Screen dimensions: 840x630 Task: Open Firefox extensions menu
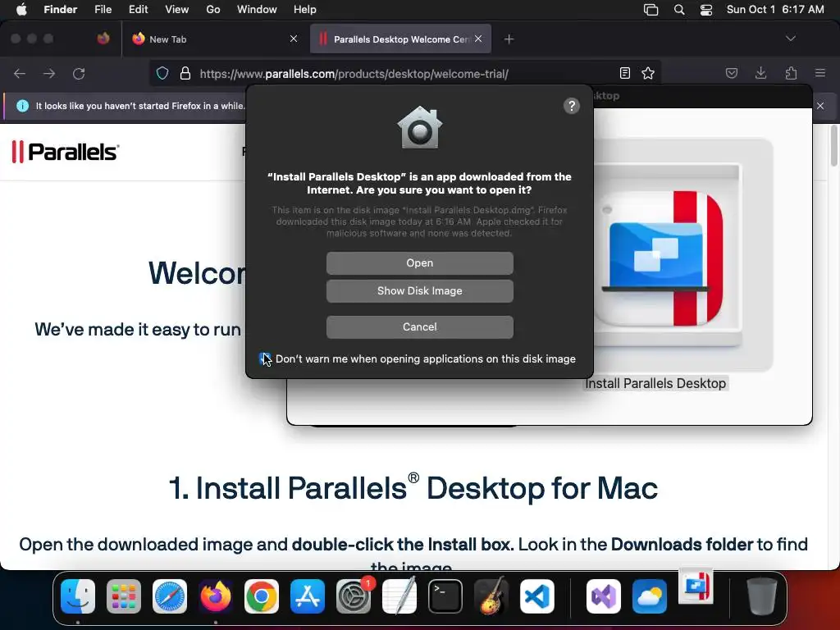791,73
